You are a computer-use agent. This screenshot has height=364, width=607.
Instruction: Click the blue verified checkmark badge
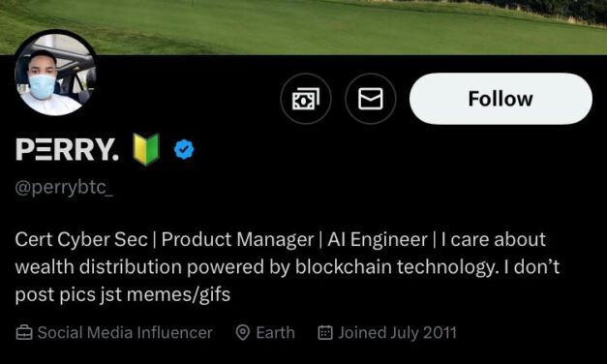pos(184,149)
